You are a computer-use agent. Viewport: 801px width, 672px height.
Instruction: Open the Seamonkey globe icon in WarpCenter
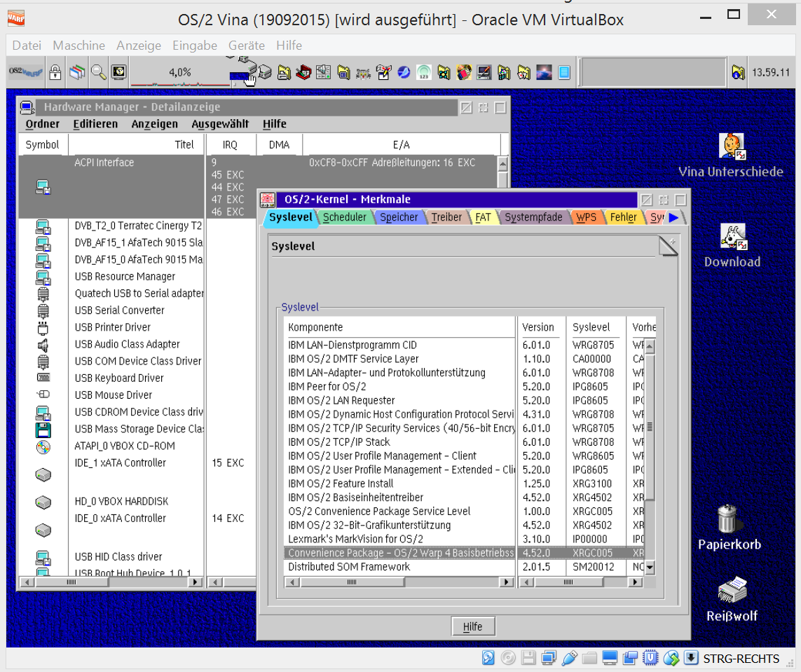(404, 72)
